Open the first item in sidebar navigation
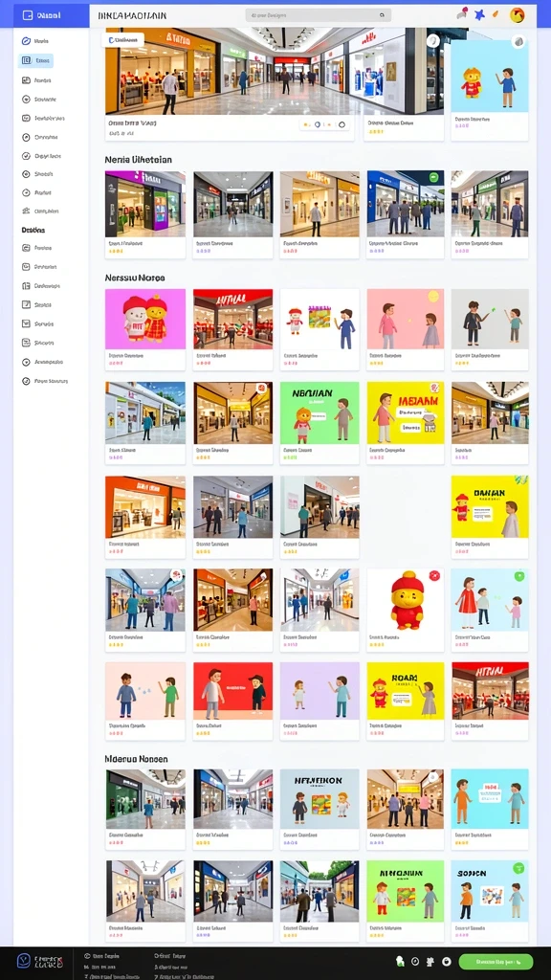Viewport: 551px width, 980px height. [35, 41]
